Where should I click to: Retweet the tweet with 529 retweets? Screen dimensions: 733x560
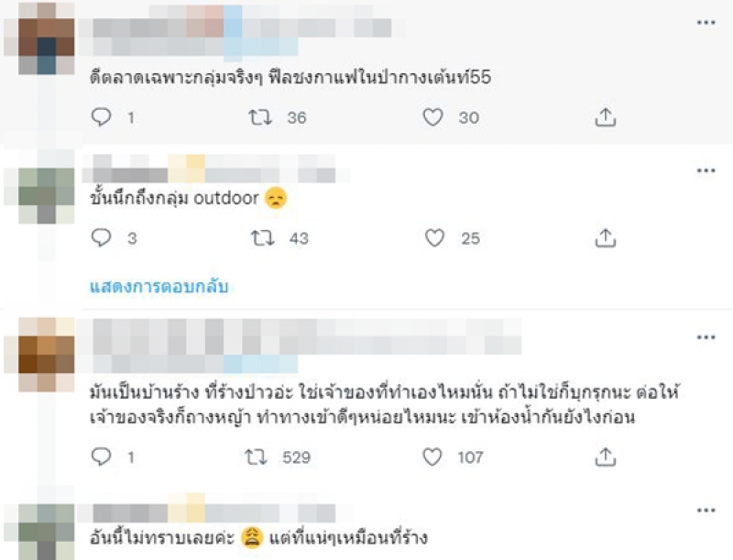[257, 457]
